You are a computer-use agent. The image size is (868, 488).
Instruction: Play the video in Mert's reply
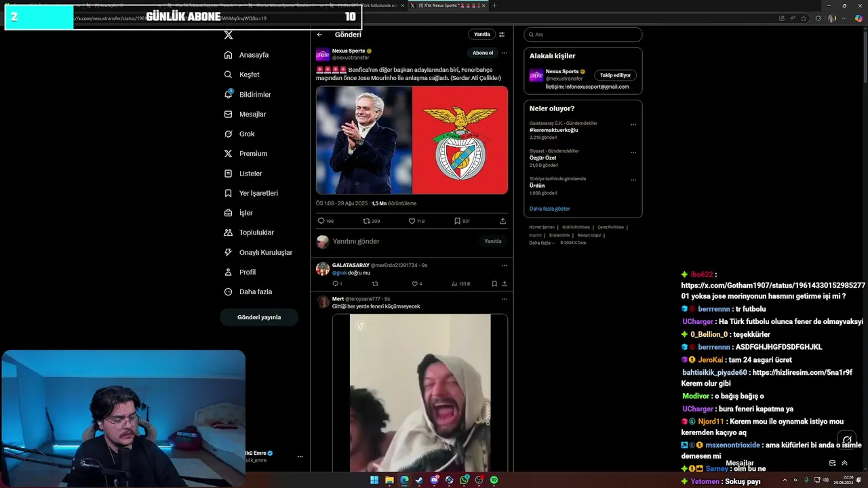click(x=420, y=393)
